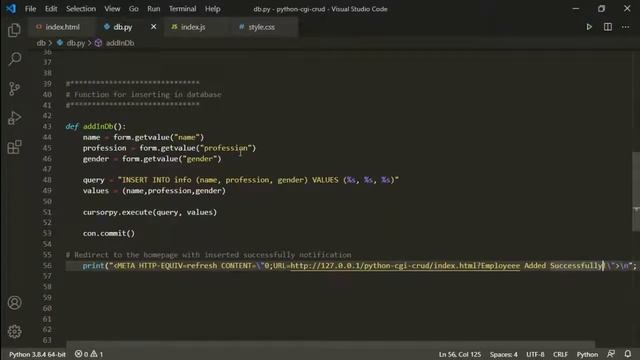The width and height of the screenshot is (640, 360).
Task: Open the feedback icon in status bar
Action: (x=611, y=354)
